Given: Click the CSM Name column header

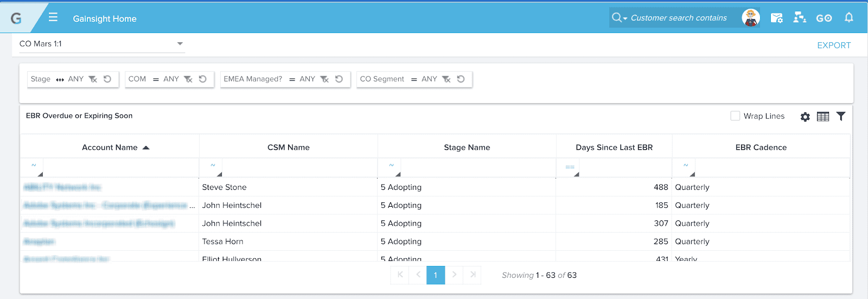Looking at the screenshot, I should [288, 148].
